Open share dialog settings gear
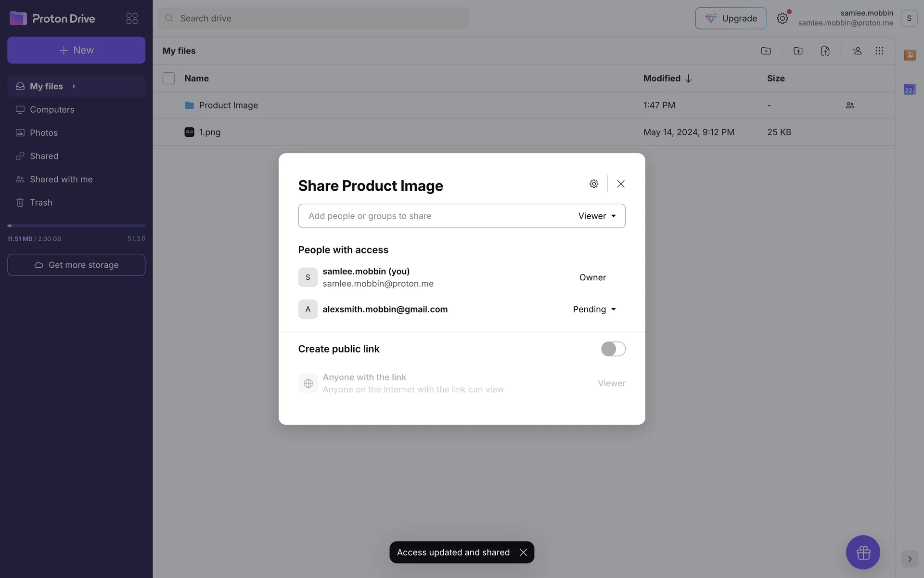Viewport: 924px width, 578px height. click(594, 184)
